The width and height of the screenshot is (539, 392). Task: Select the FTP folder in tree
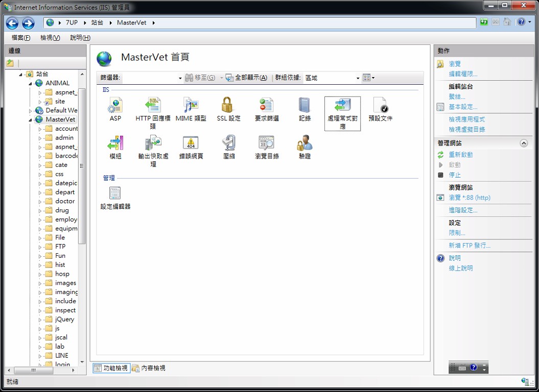pos(60,247)
